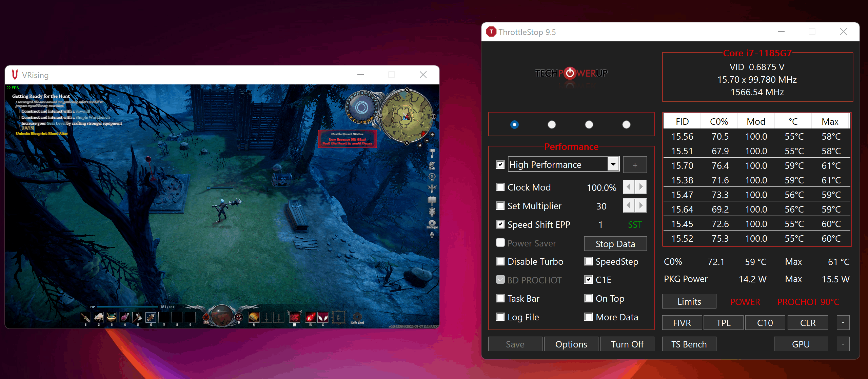
Task: Decrease Clock Mod with the left arrow
Action: click(x=629, y=187)
